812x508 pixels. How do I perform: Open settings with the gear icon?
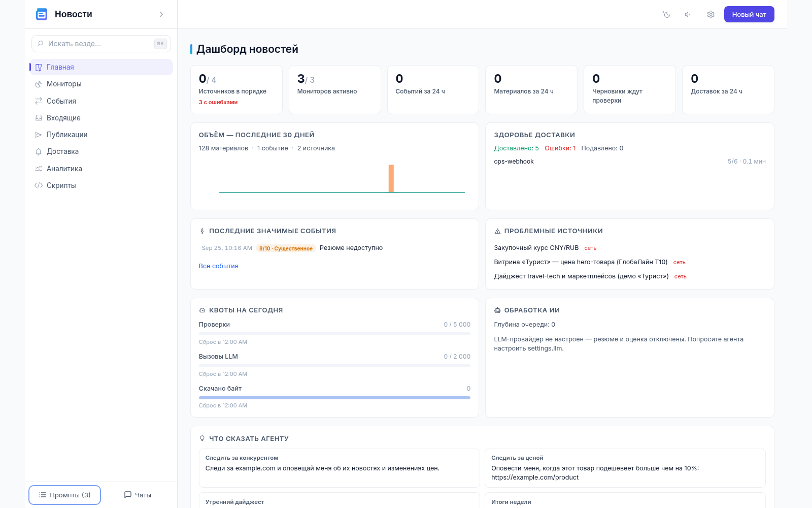(710, 15)
